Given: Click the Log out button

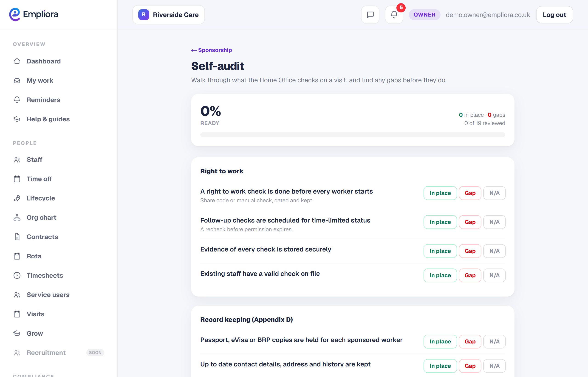Looking at the screenshot, I should (554, 15).
